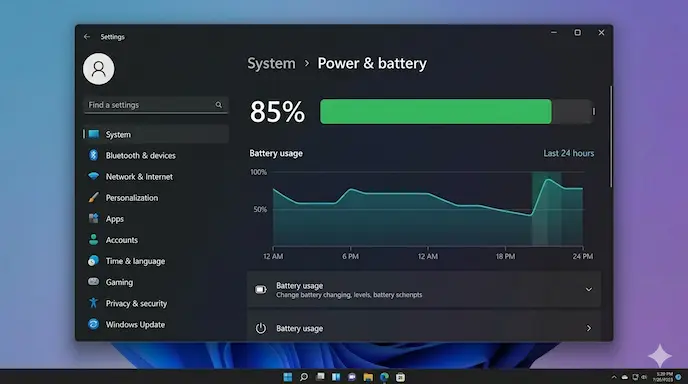Screen dimensions: 688x384
Task: Click the 'Power & battery' page title
Action: [x=372, y=64]
